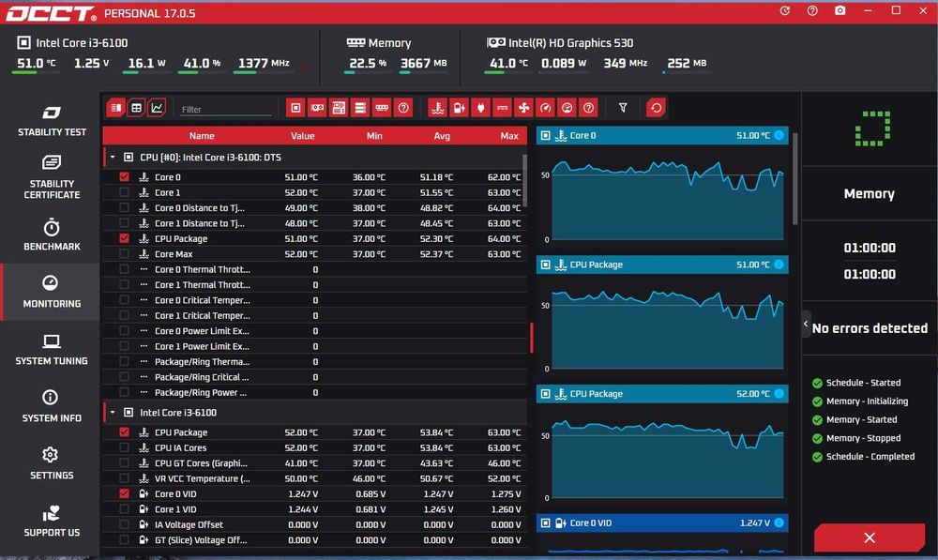The width and height of the screenshot is (938, 560).
Task: Sort the table by the Max column header
Action: [x=509, y=136]
